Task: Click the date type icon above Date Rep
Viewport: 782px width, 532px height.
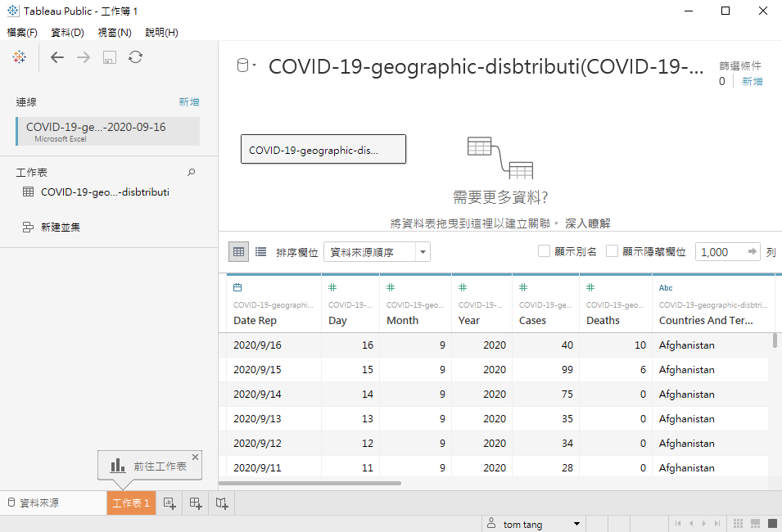Action: [238, 287]
